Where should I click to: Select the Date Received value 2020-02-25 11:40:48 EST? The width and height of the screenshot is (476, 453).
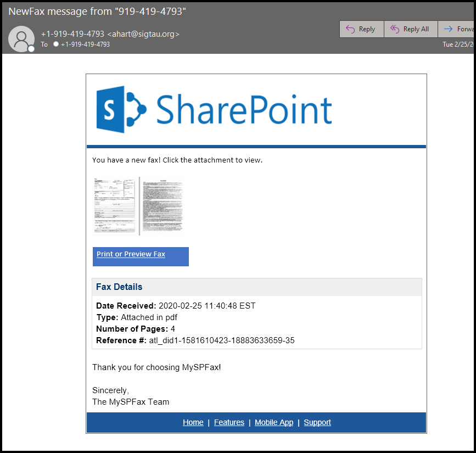pyautogui.click(x=207, y=306)
